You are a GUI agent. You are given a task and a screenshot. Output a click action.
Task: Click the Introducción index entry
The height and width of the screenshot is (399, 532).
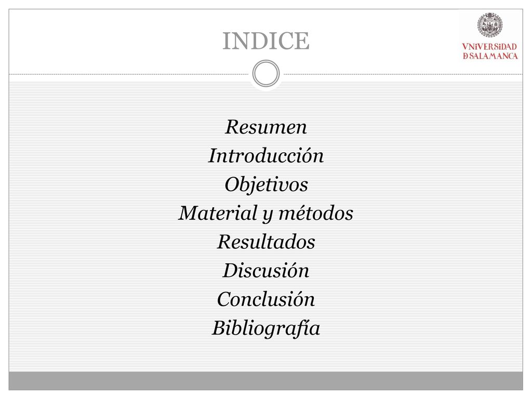point(266,156)
